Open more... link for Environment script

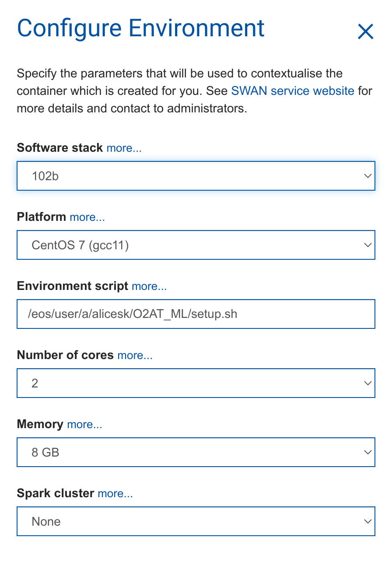click(x=149, y=286)
